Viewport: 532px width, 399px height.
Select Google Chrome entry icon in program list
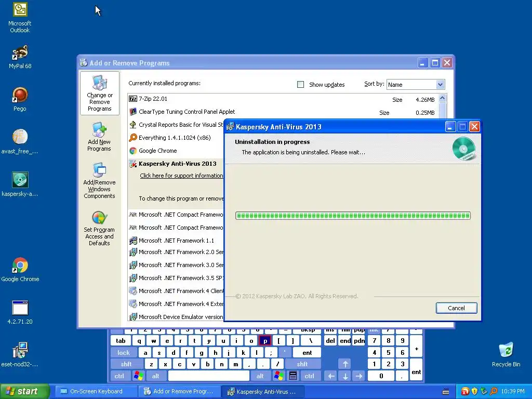pos(133,151)
